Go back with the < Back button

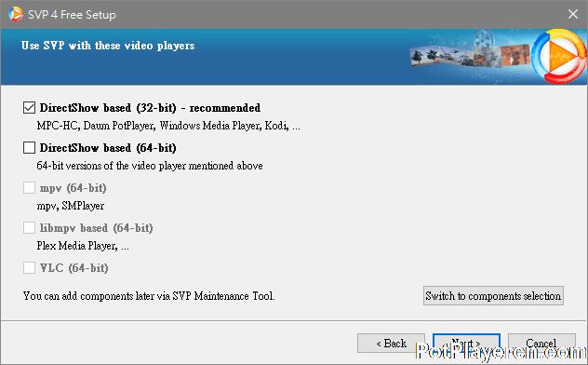[391, 344]
